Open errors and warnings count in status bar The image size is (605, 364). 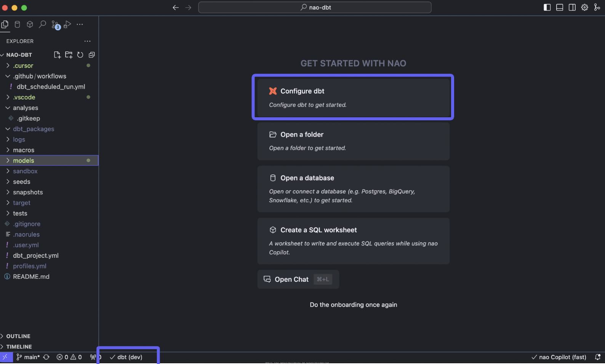(x=69, y=357)
